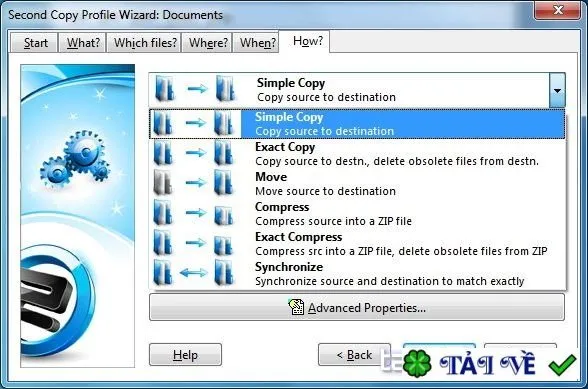The height and width of the screenshot is (389, 588).
Task: Choose Simple Copy highlighted list option
Action: click(x=357, y=124)
